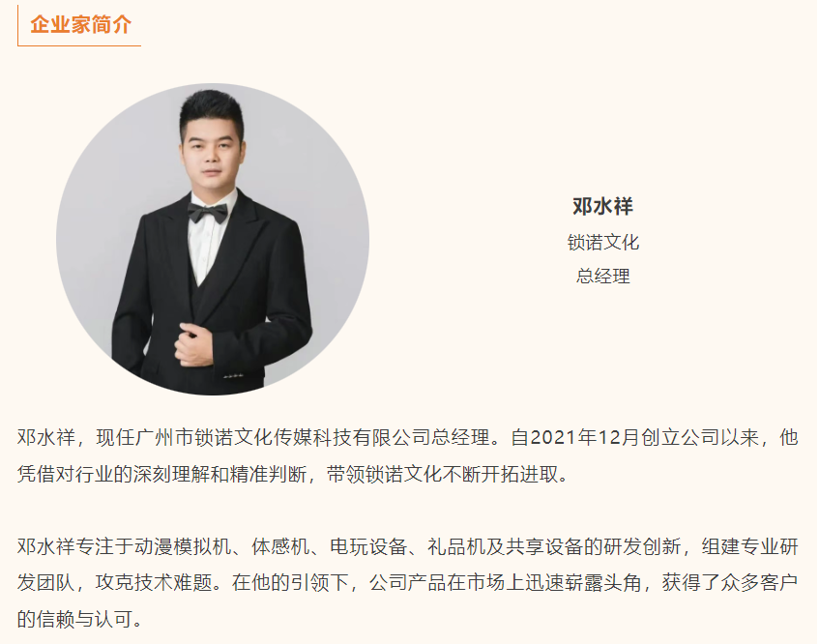Screen dimensions: 819x644
Task: Click the bow tie in the portrait
Action: [207, 213]
